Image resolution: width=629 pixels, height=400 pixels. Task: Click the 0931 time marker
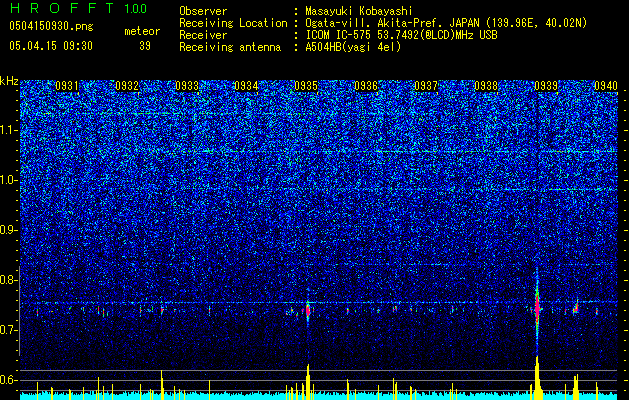(67, 86)
